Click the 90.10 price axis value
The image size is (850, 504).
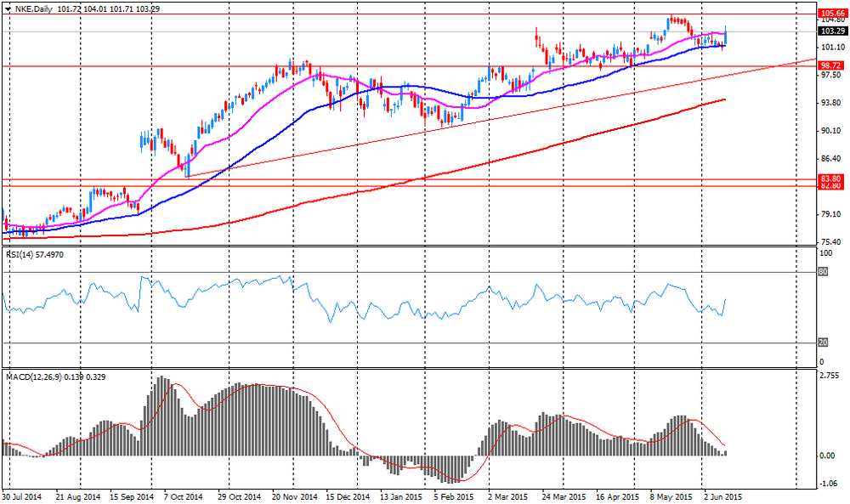tap(830, 131)
